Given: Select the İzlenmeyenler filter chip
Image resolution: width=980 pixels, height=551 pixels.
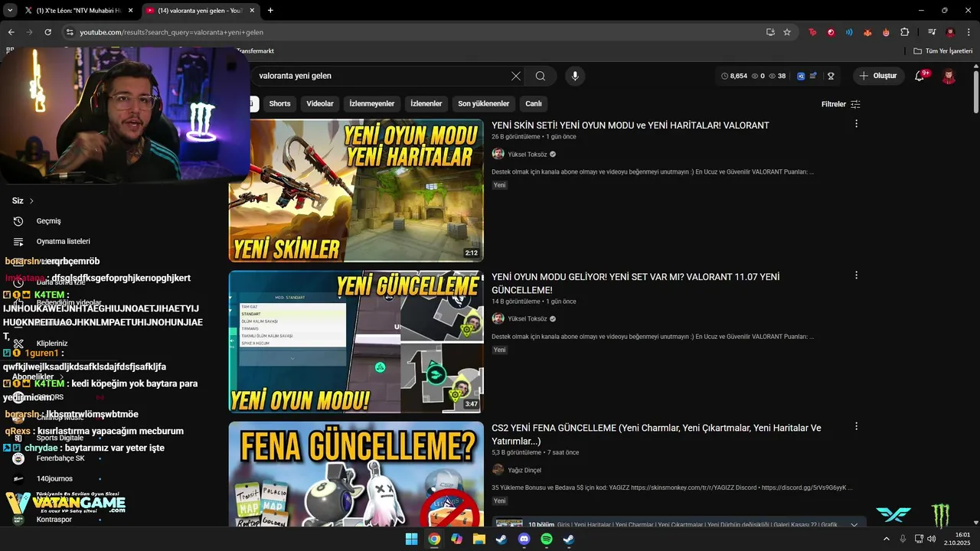Looking at the screenshot, I should (x=372, y=104).
